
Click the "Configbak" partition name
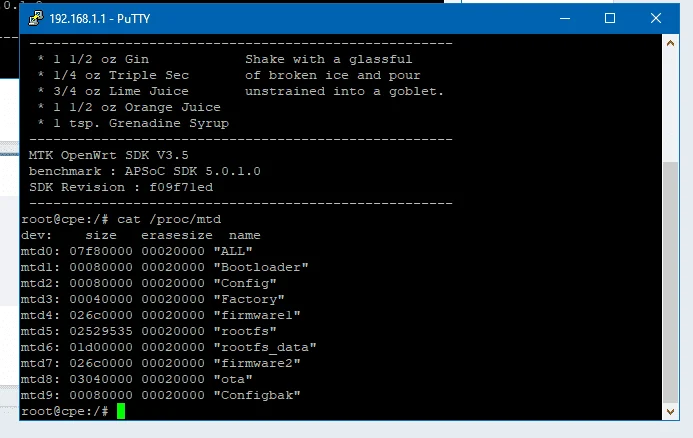click(257, 395)
